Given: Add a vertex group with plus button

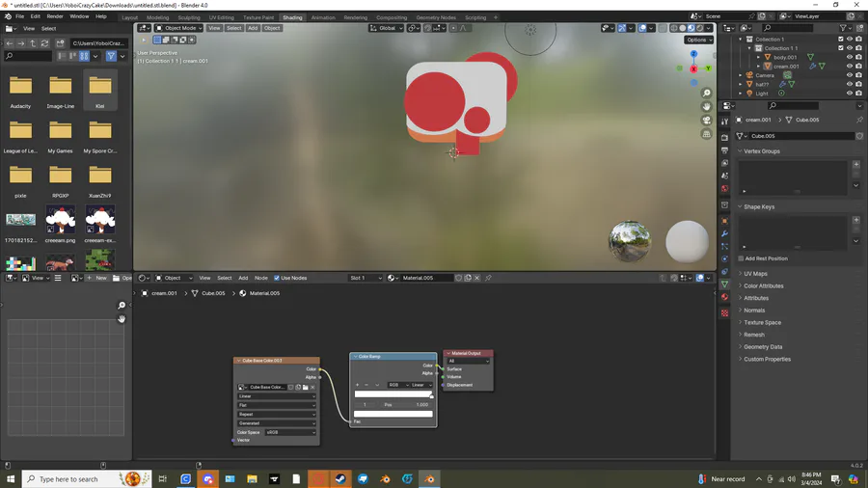Looking at the screenshot, I should click(855, 164).
